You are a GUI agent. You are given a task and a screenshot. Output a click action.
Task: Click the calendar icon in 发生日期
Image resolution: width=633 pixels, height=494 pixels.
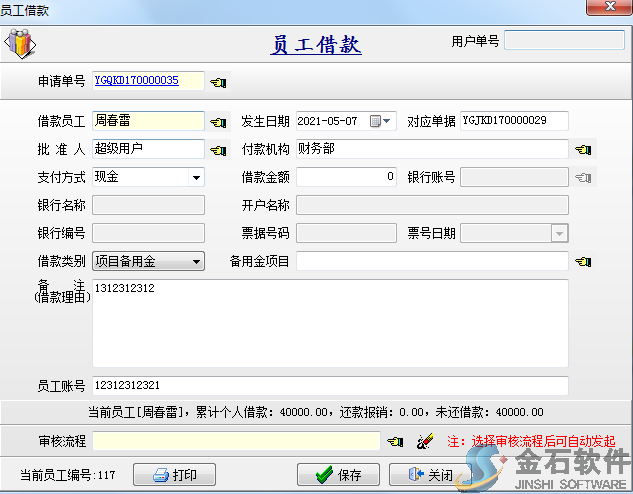click(376, 121)
